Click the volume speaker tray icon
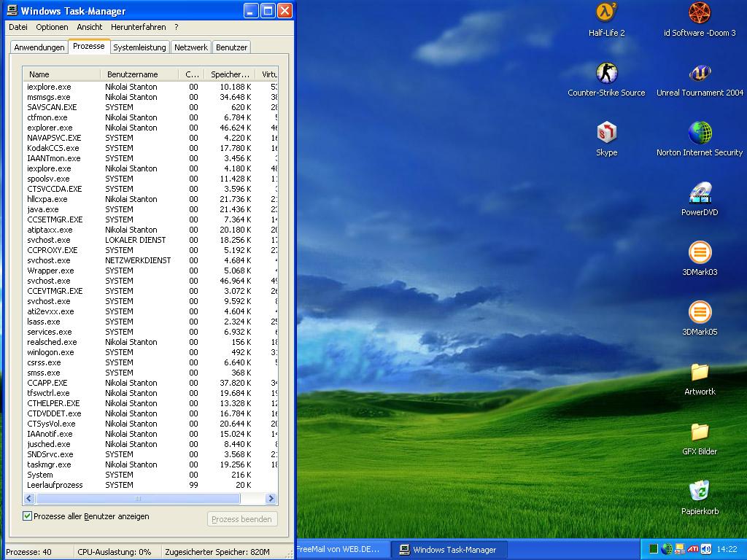Image resolution: width=747 pixels, height=560 pixels. 706,549
